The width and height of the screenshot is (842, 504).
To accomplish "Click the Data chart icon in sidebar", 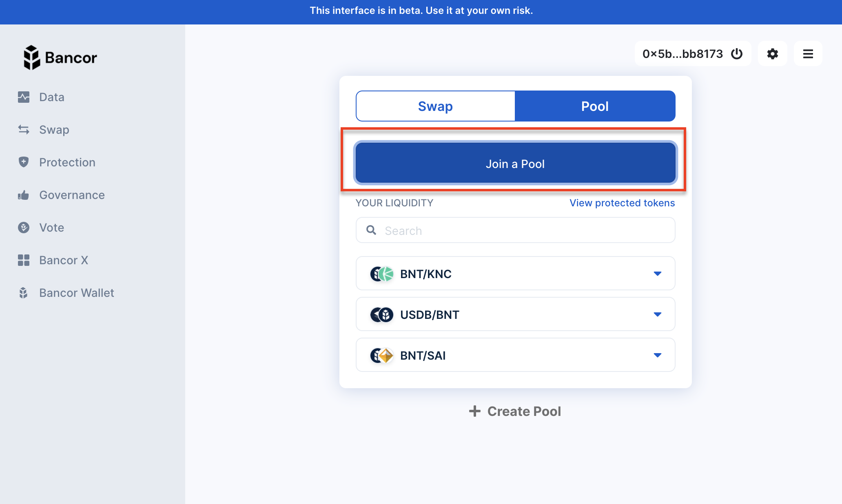I will pyautogui.click(x=24, y=97).
